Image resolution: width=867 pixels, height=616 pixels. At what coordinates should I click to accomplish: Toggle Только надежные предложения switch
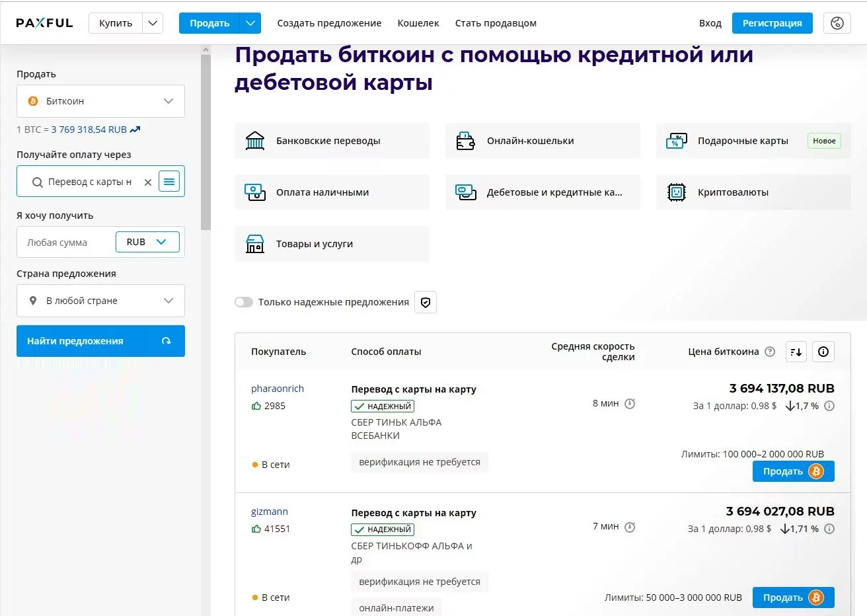pos(244,302)
